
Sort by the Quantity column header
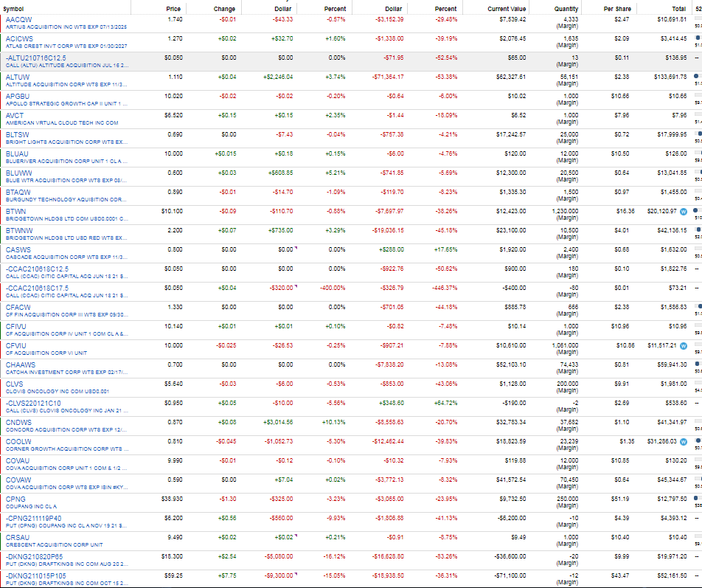[566, 9]
